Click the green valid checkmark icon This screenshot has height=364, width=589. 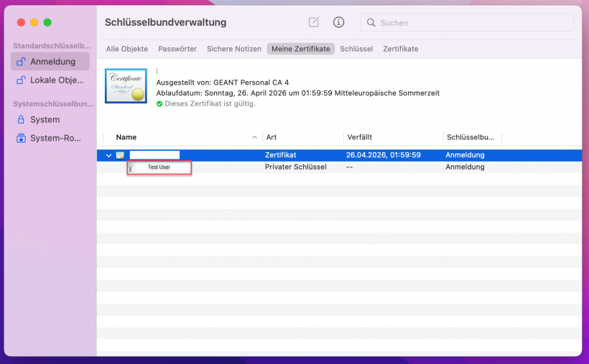[x=159, y=103]
